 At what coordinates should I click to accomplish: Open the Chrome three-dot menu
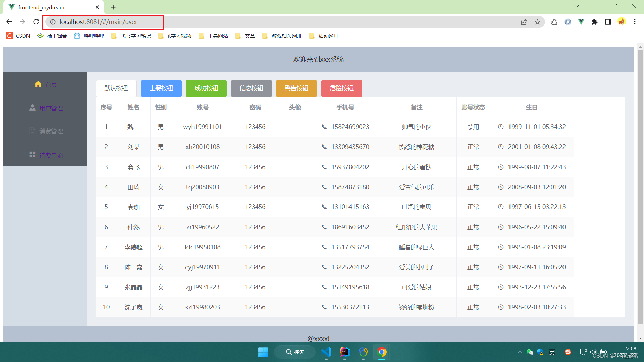[x=635, y=22]
